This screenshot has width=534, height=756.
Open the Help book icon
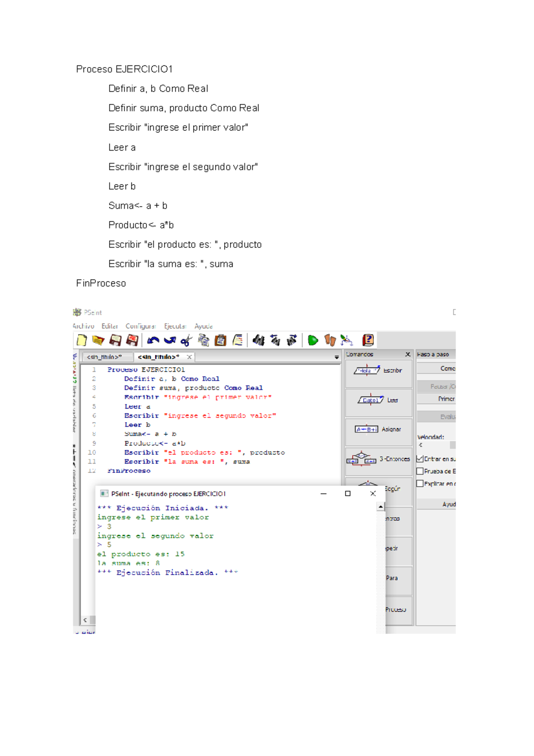(x=368, y=340)
